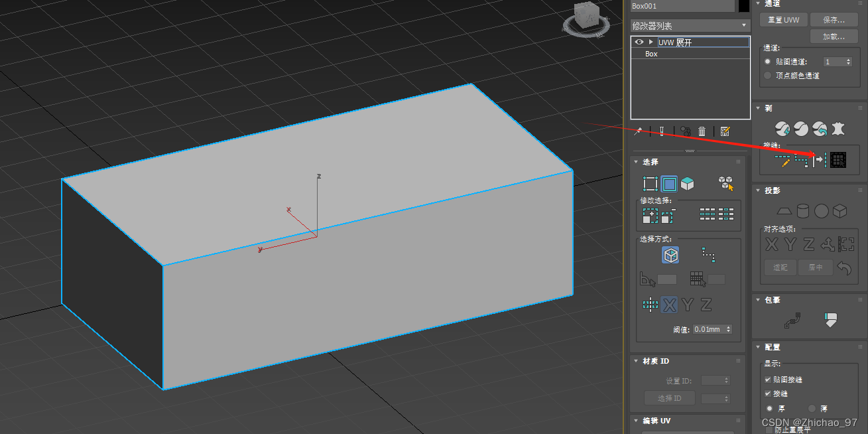Collapse the 包裹 rollout
Viewport: 868px width, 434px height.
click(x=759, y=300)
